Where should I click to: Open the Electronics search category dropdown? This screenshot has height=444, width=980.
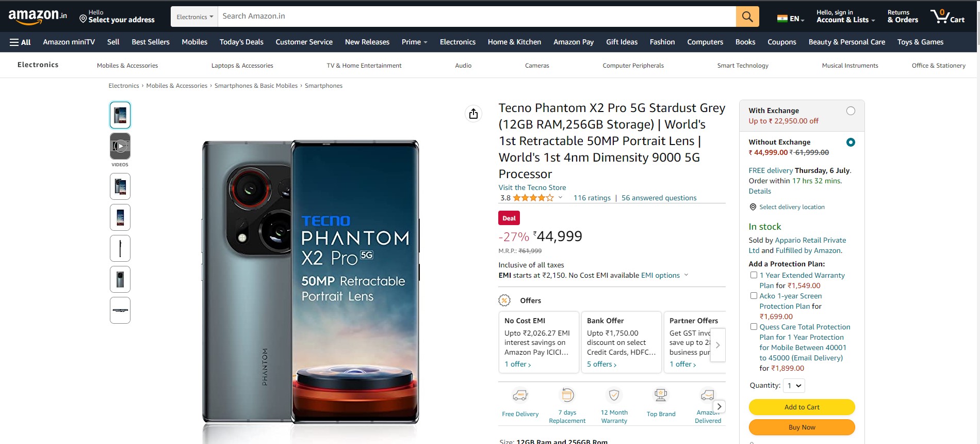(194, 17)
